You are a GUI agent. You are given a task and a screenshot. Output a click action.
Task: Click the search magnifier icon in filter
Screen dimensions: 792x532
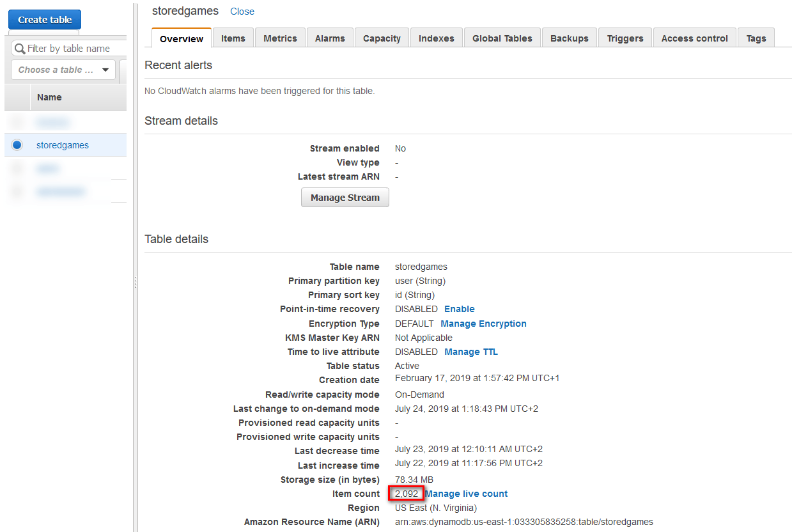(x=20, y=49)
